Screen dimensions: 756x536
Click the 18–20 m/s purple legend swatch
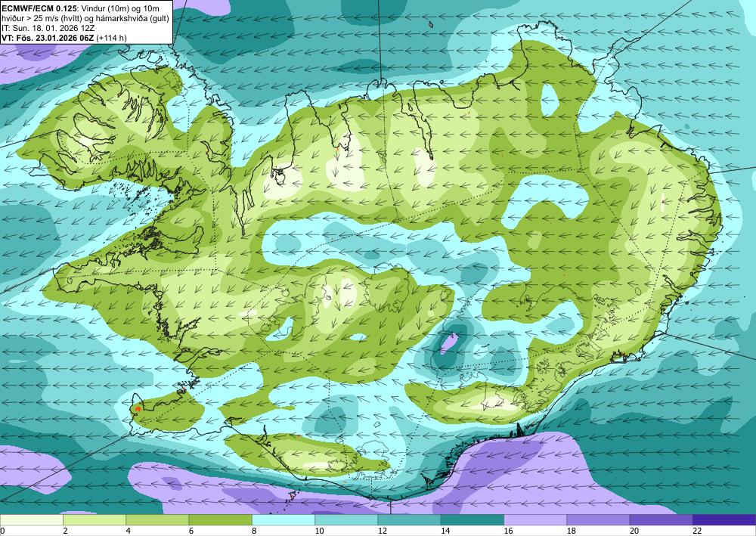click(x=598, y=520)
